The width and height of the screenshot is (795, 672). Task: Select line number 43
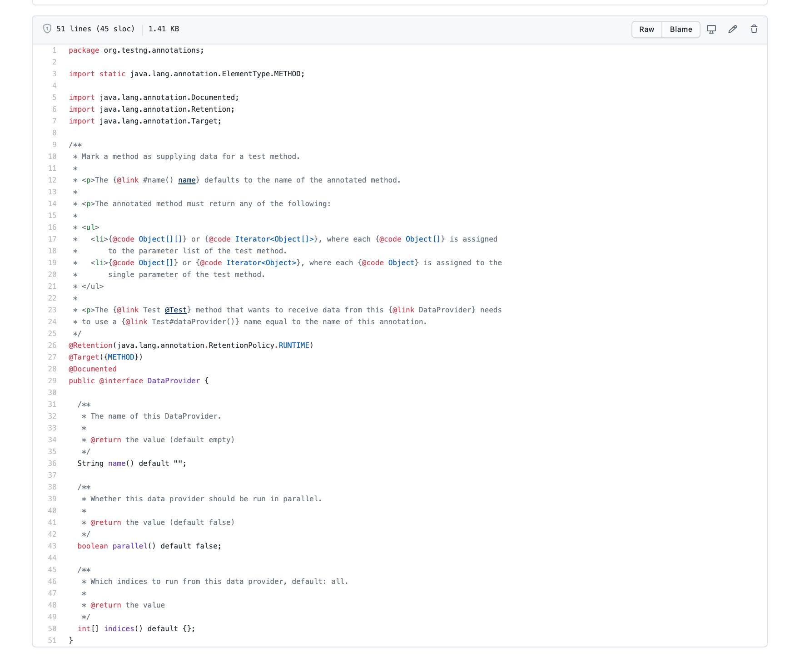(52, 546)
